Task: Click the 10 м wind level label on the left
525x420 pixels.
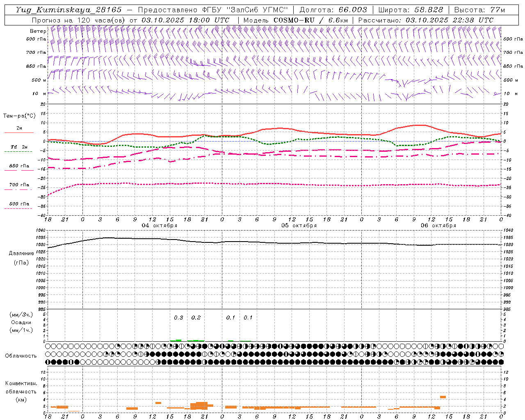Action: pos(39,94)
